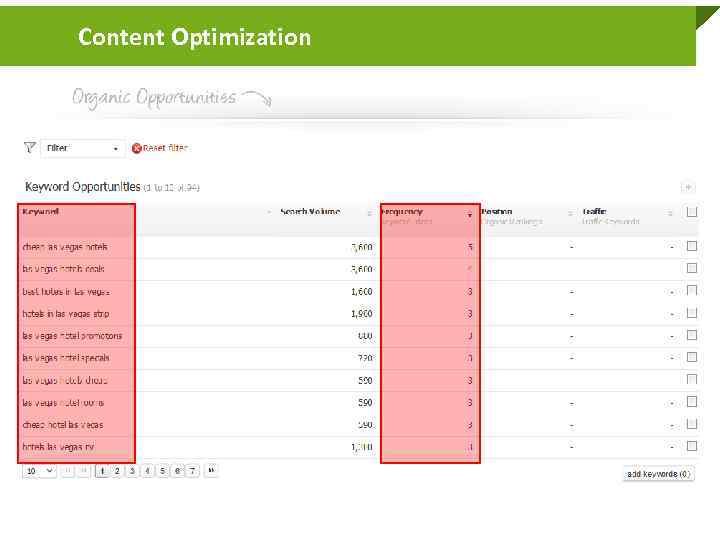Select page 1 in pagination
Screen dimensions: 720x540
[102, 471]
